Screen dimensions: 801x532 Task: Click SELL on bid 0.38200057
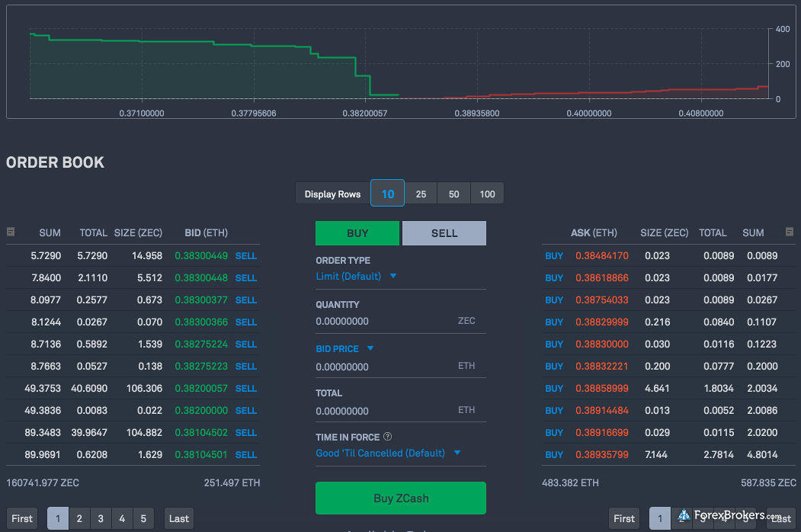245,389
